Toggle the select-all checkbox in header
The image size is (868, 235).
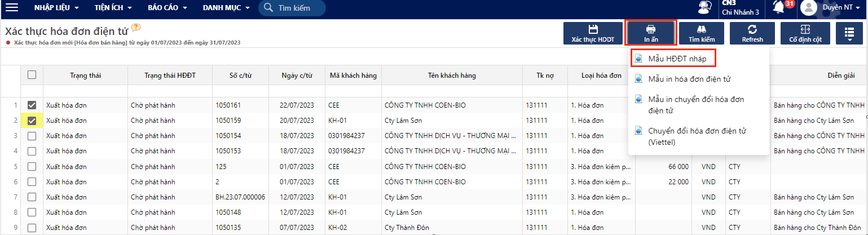[x=32, y=75]
